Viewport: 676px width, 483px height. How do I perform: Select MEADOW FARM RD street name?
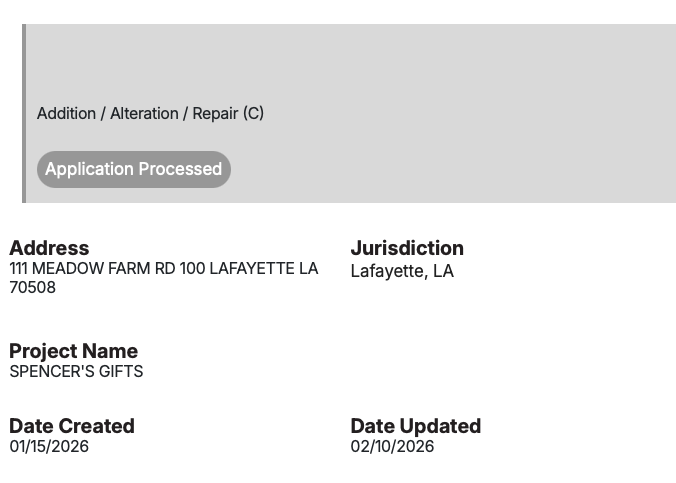coord(103,269)
